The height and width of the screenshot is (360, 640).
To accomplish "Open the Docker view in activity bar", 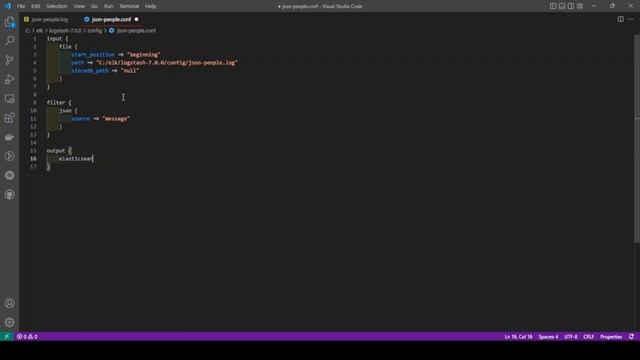I will coord(9,137).
